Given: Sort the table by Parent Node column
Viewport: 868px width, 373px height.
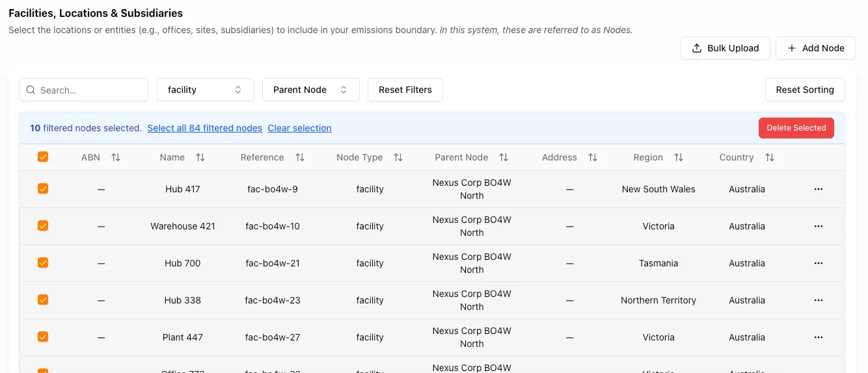Looking at the screenshot, I should 504,157.
